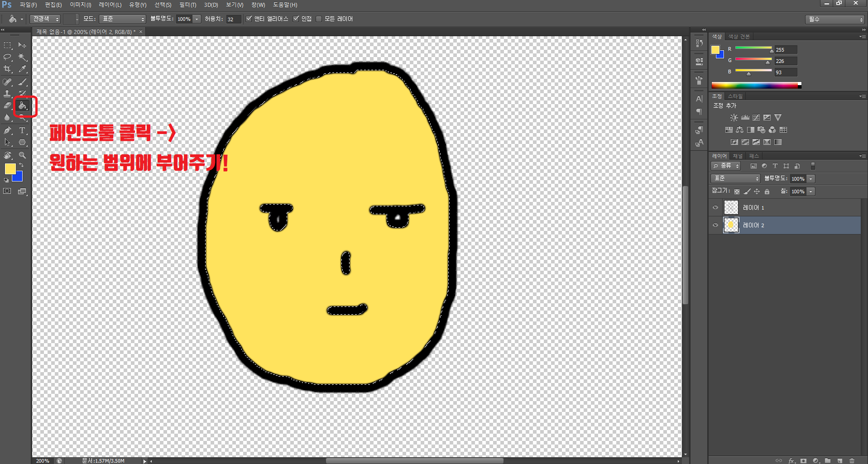This screenshot has height=464, width=868.
Task: Select the Magic Wand tool
Action: point(22,57)
